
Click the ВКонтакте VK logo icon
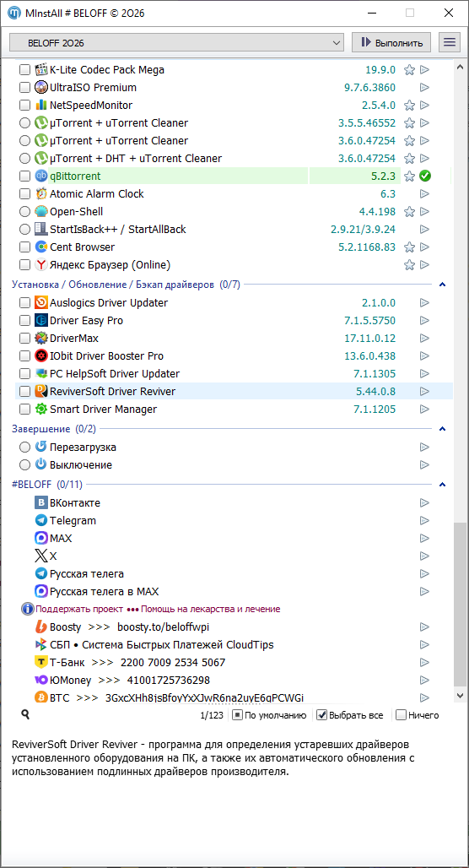(41, 502)
